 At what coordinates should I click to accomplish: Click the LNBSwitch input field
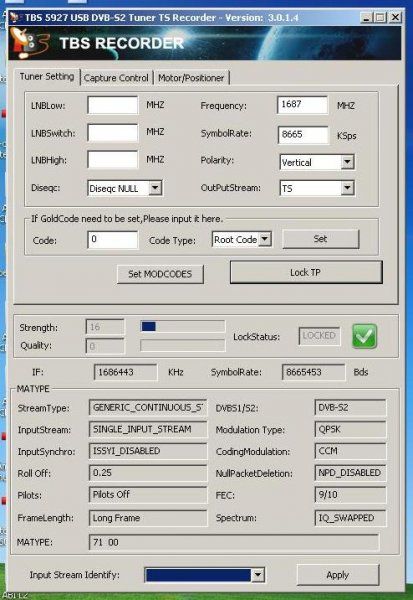pyautogui.click(x=113, y=133)
